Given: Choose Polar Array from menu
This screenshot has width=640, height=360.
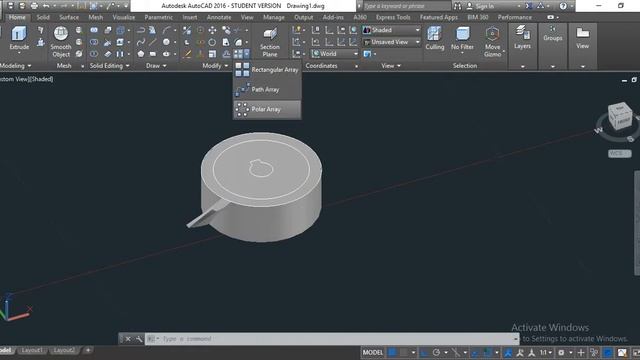Looking at the screenshot, I should click(x=267, y=109).
